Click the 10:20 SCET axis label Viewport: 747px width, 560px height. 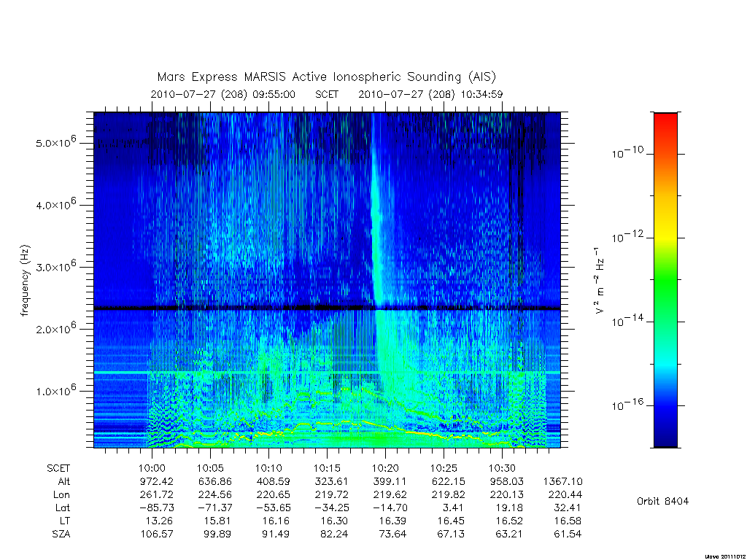click(x=385, y=468)
